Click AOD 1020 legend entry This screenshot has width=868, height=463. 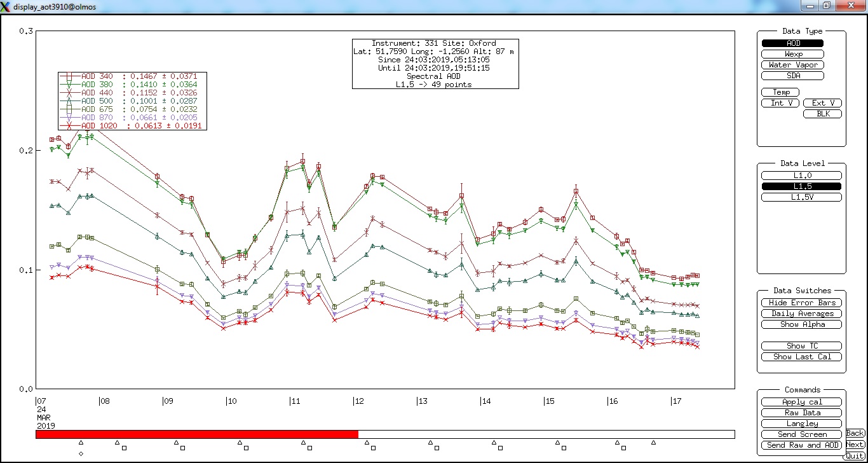(132, 125)
